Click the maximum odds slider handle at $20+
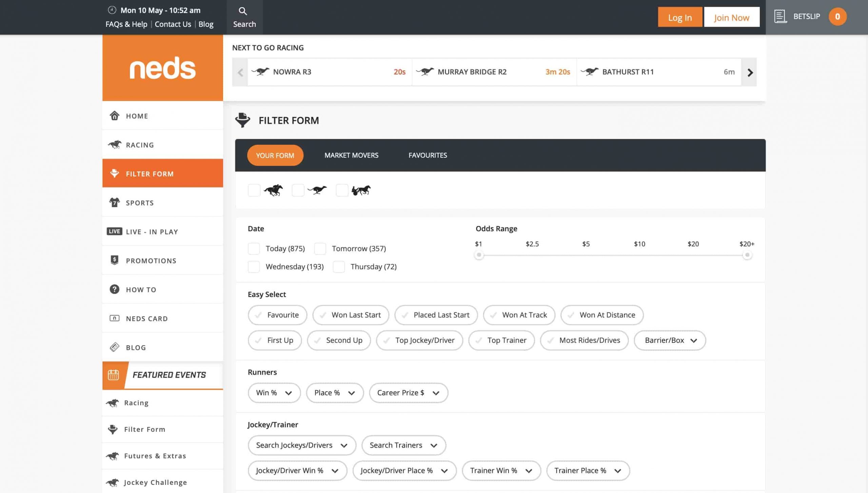 [x=747, y=255]
